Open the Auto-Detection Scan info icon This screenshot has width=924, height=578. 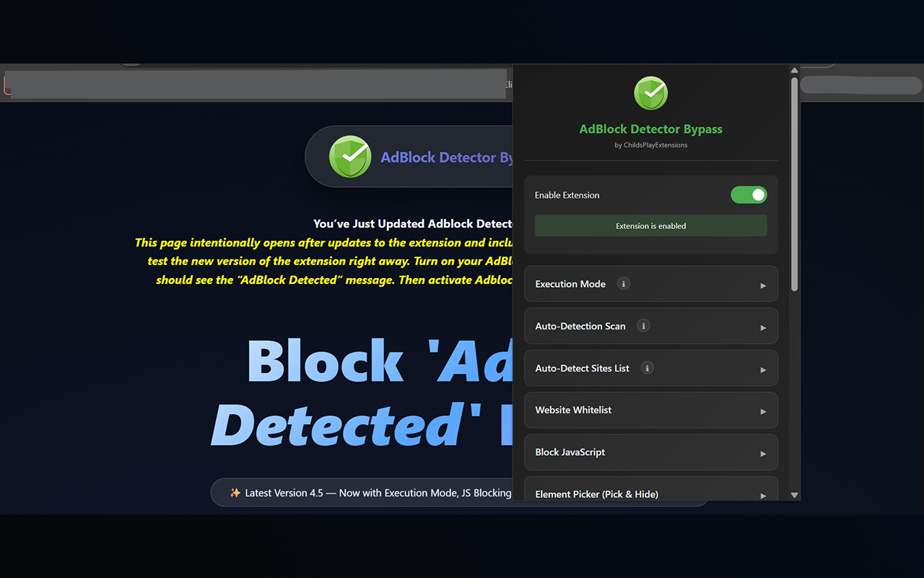643,326
